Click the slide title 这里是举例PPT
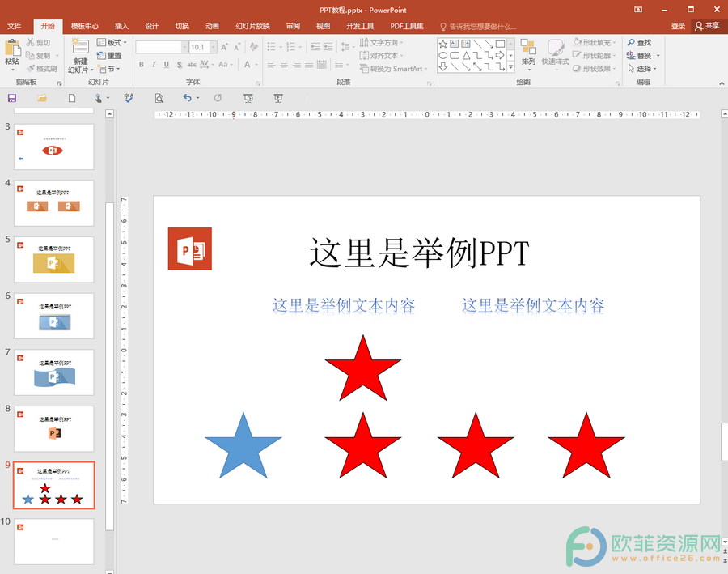This screenshot has width=728, height=574. pyautogui.click(x=419, y=253)
